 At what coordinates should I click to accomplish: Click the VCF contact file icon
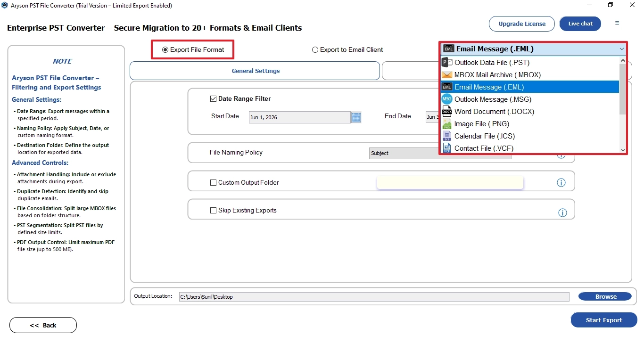tap(446, 148)
